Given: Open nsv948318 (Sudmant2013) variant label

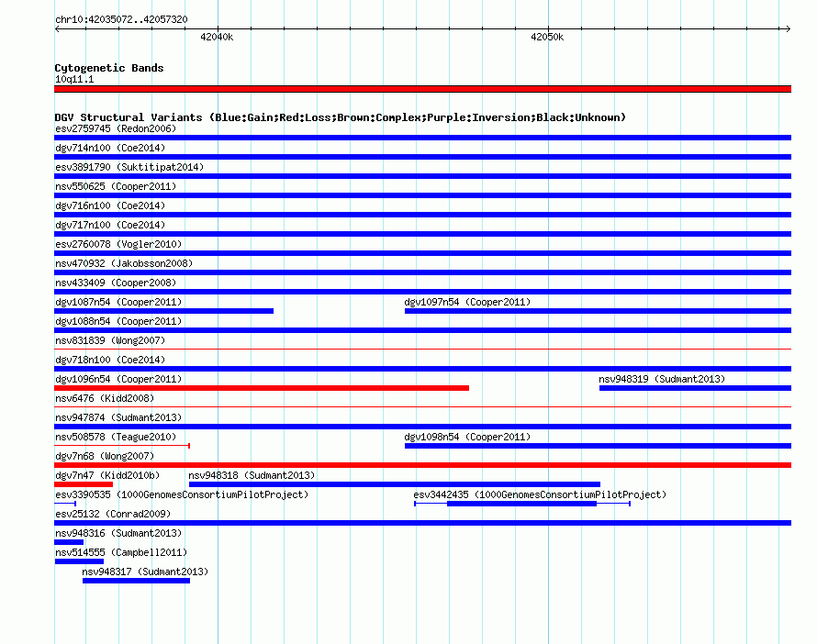Looking at the screenshot, I should coord(252,475).
